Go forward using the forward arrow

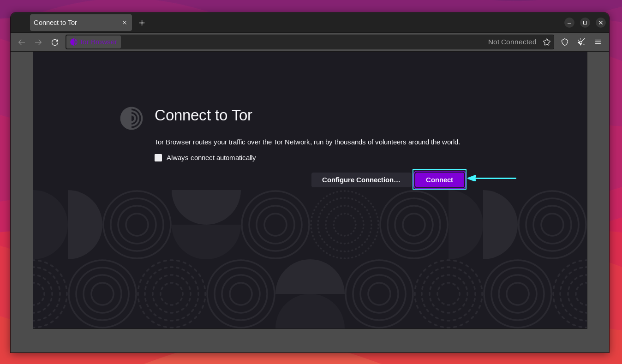point(38,42)
